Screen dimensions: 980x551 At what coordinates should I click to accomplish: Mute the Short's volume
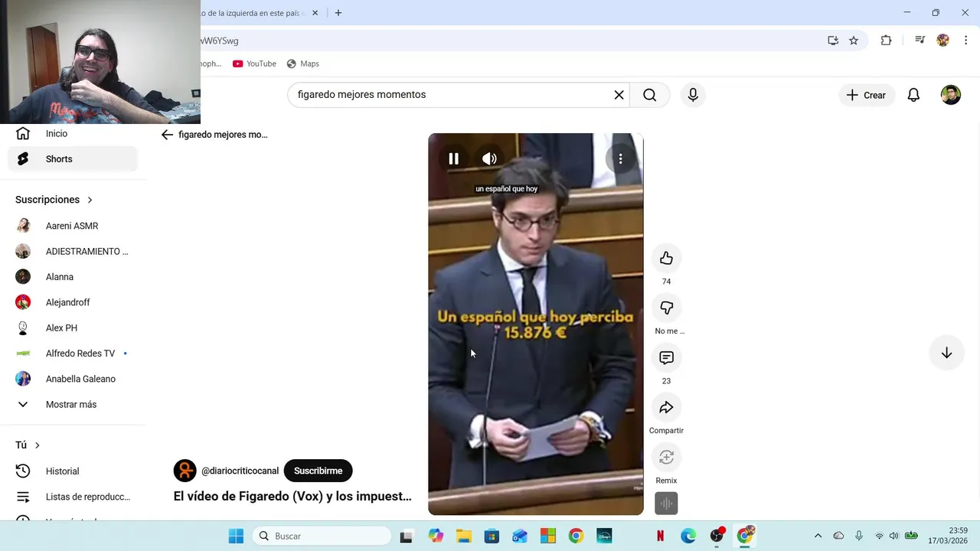pyautogui.click(x=489, y=158)
